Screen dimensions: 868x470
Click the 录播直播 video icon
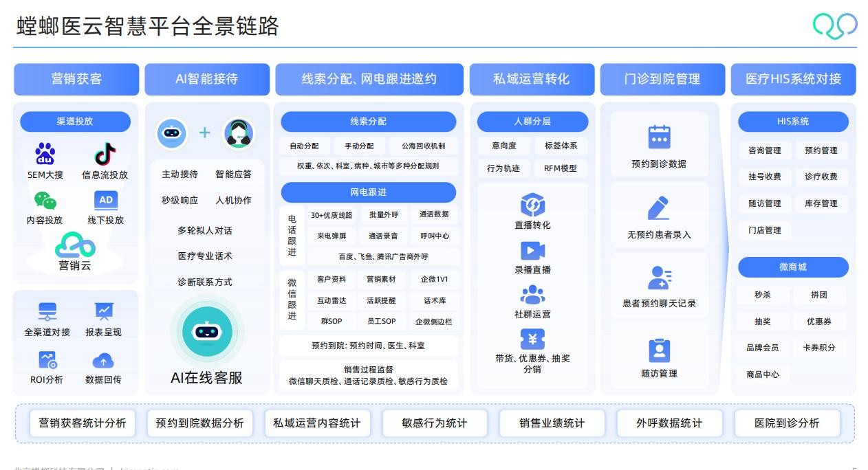tap(532, 251)
